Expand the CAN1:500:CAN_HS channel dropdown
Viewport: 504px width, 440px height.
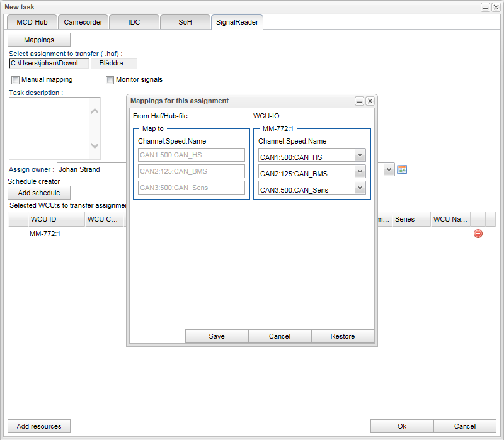[360, 155]
